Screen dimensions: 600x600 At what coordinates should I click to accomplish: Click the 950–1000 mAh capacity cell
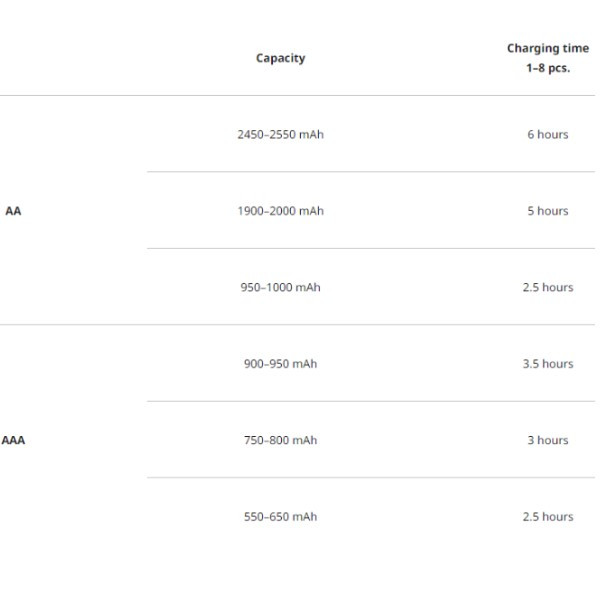[x=280, y=287]
